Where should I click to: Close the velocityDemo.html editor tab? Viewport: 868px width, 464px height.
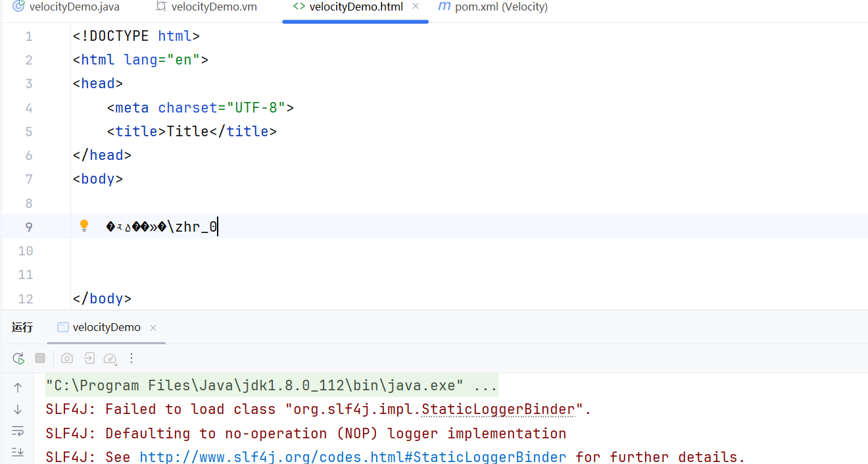pyautogui.click(x=416, y=7)
